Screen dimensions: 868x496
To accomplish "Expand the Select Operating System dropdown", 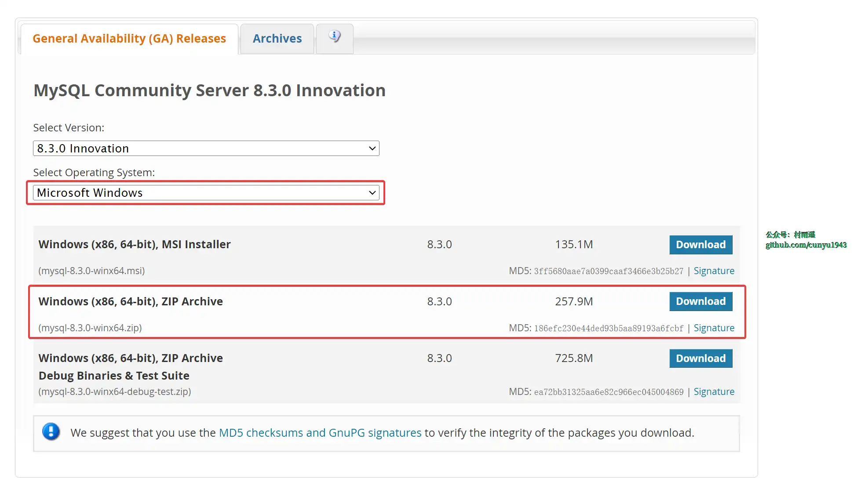I will pos(206,193).
